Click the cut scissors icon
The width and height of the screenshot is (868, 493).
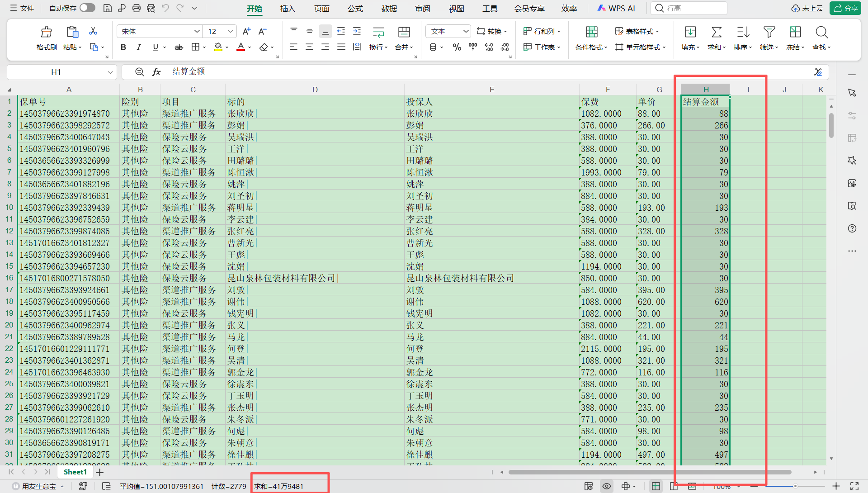(93, 31)
